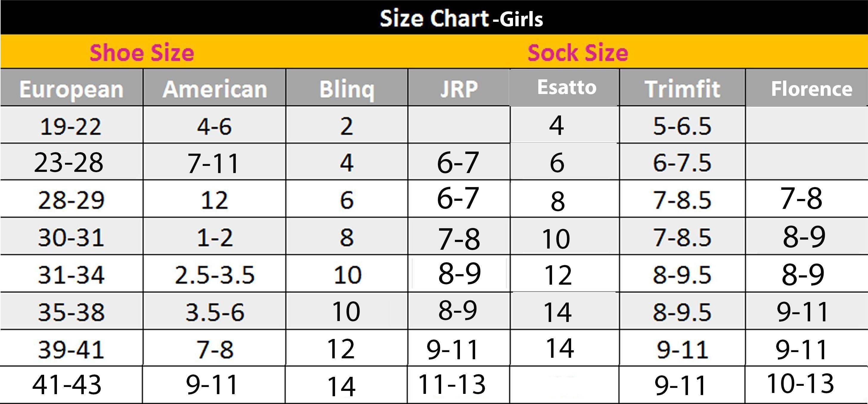Click Trimfit cell 5-6.5

click(682, 126)
